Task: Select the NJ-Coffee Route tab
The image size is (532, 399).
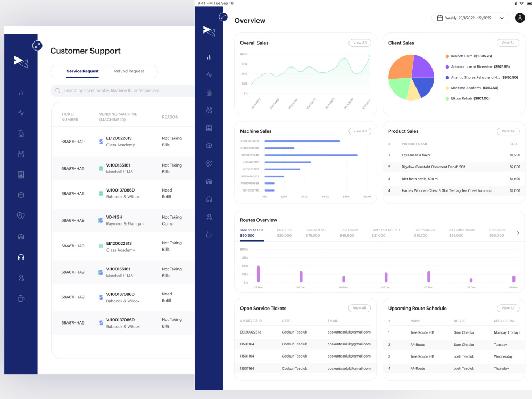Action: (462, 233)
